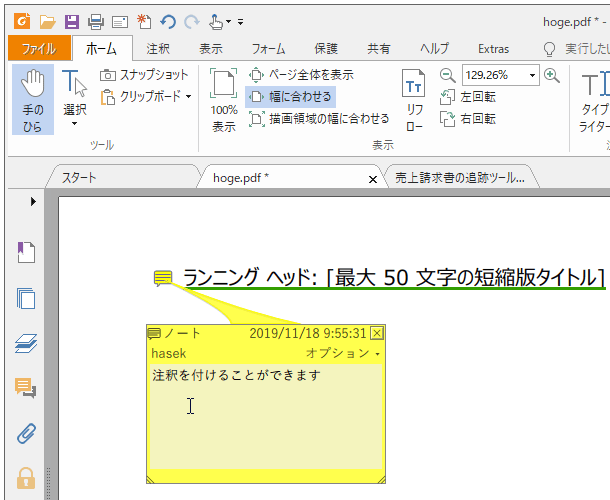Switch to the ホーム ribbon tab
610x500 pixels.
[102, 49]
